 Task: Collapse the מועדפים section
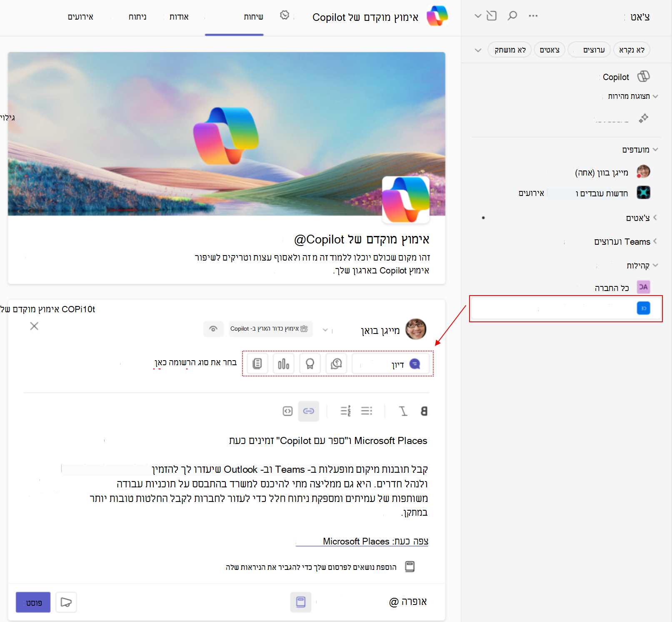click(x=655, y=149)
